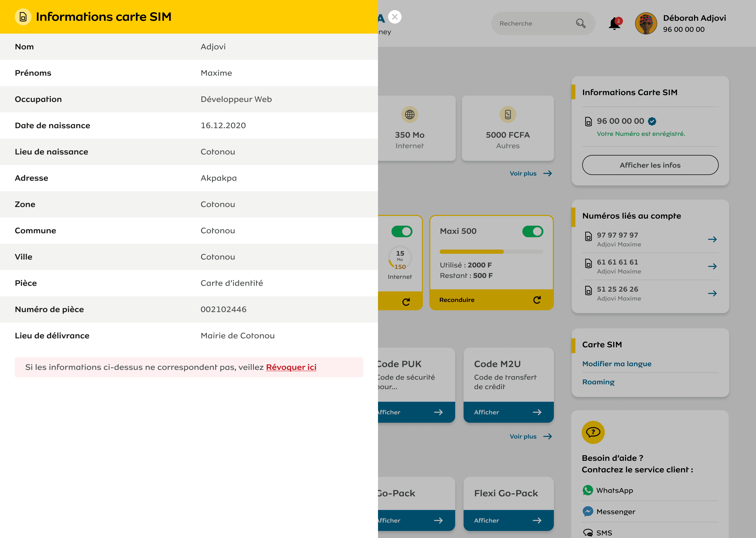Image resolution: width=756 pixels, height=538 pixels.
Task: Select Modifier ma langue option
Action: point(617,364)
